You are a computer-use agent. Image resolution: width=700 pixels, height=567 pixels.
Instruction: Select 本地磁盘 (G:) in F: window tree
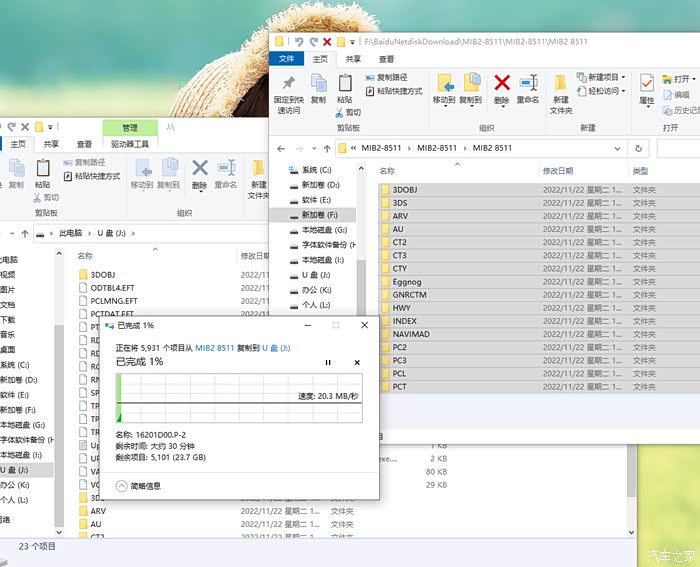[322, 229]
